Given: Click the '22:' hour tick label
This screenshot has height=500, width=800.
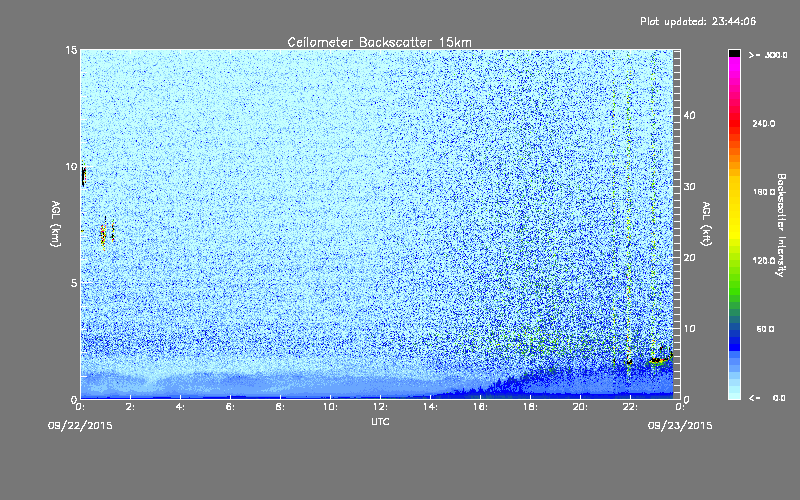Looking at the screenshot, I should pos(631,407).
